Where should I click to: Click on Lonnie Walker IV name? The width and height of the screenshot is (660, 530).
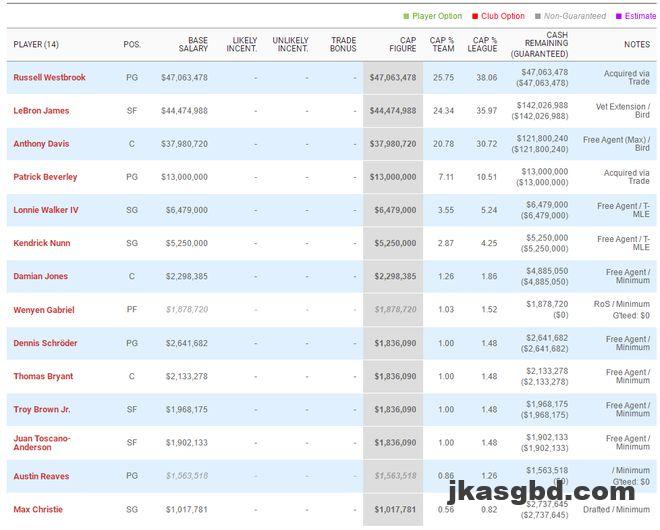(46, 210)
